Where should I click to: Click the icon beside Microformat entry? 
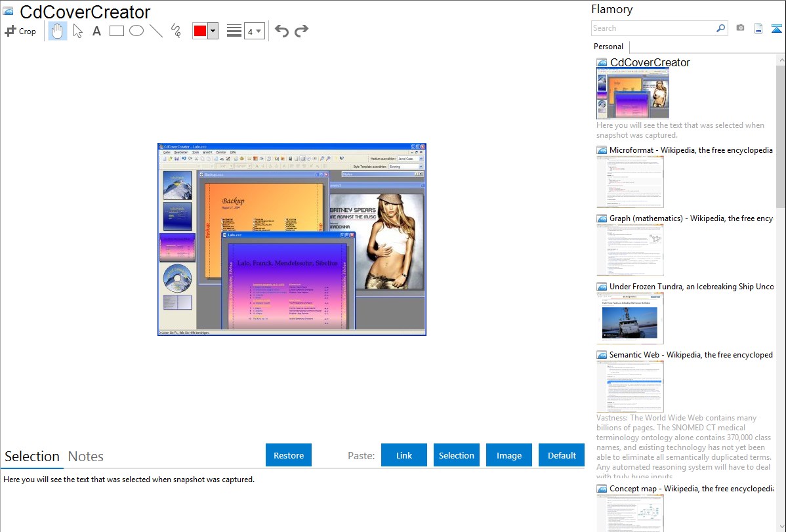coord(602,150)
